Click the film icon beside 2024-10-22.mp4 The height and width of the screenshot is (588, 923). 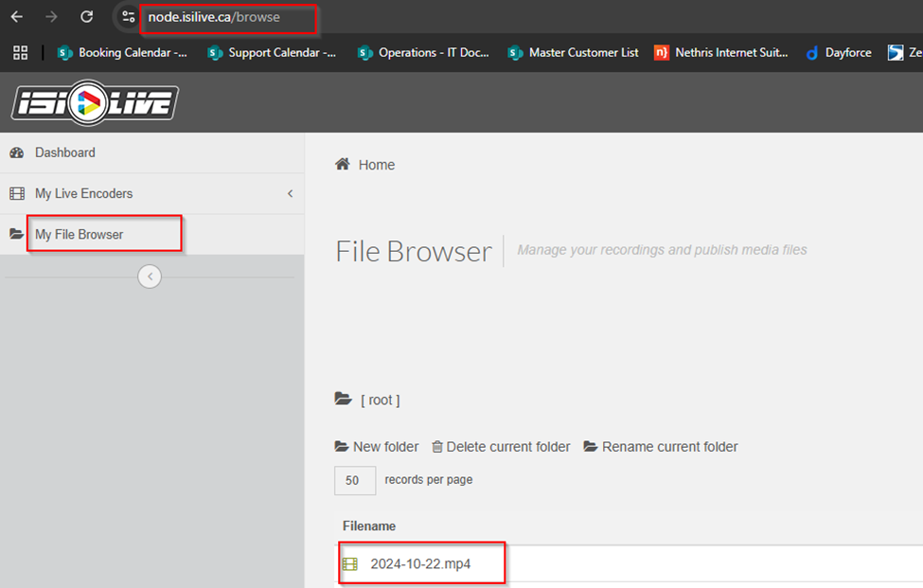pyautogui.click(x=350, y=564)
